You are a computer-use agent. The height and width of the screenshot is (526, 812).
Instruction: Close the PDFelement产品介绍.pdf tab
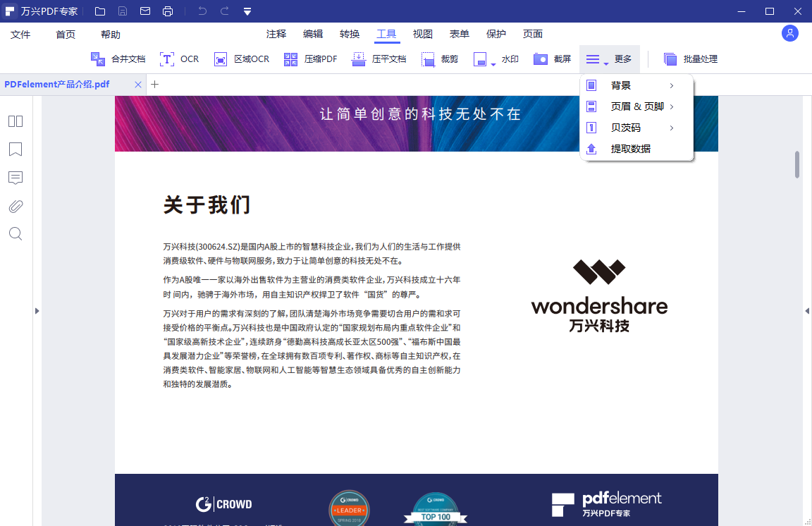[x=138, y=85]
